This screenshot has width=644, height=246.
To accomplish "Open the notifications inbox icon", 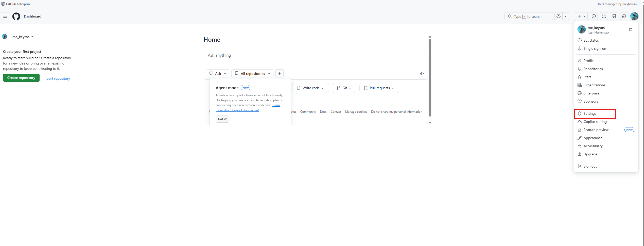I will point(624,16).
